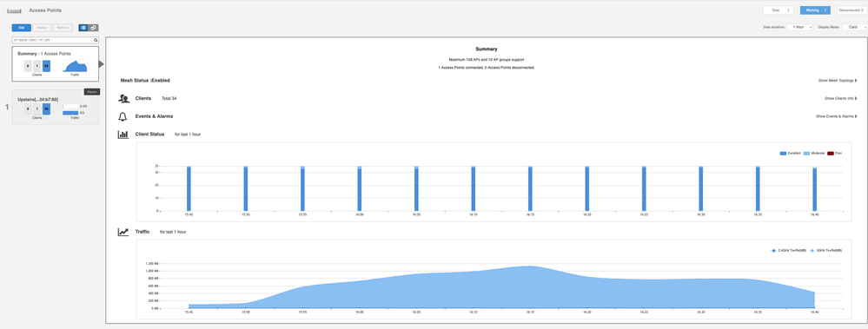868x329 pixels.
Task: Click 'Maximum 128 APs and 10 AP groups support'
Action: [486, 59]
